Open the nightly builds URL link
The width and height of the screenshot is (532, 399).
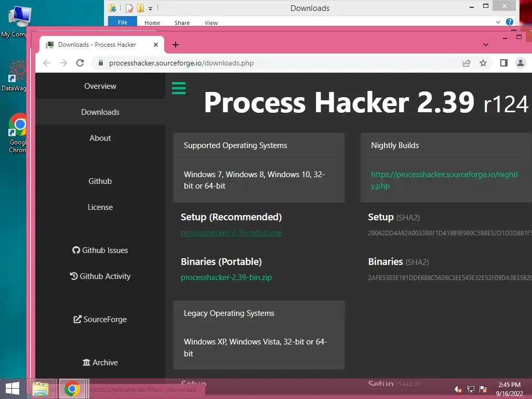tap(444, 180)
